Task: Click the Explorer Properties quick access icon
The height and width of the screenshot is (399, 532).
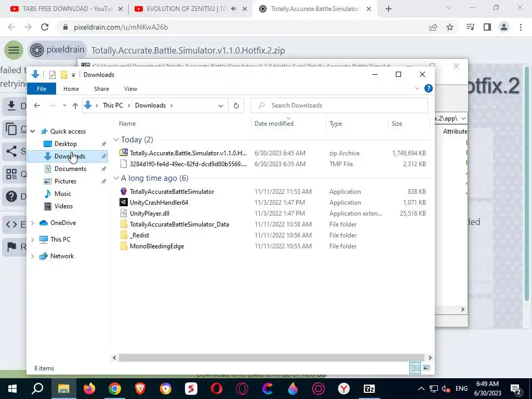Action: tap(52, 75)
